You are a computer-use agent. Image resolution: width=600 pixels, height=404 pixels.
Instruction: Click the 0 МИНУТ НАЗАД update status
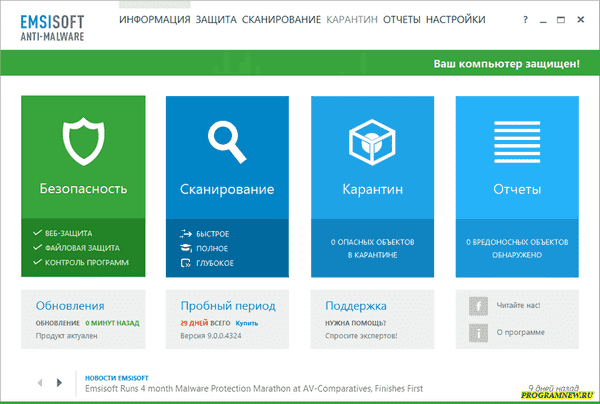click(112, 323)
